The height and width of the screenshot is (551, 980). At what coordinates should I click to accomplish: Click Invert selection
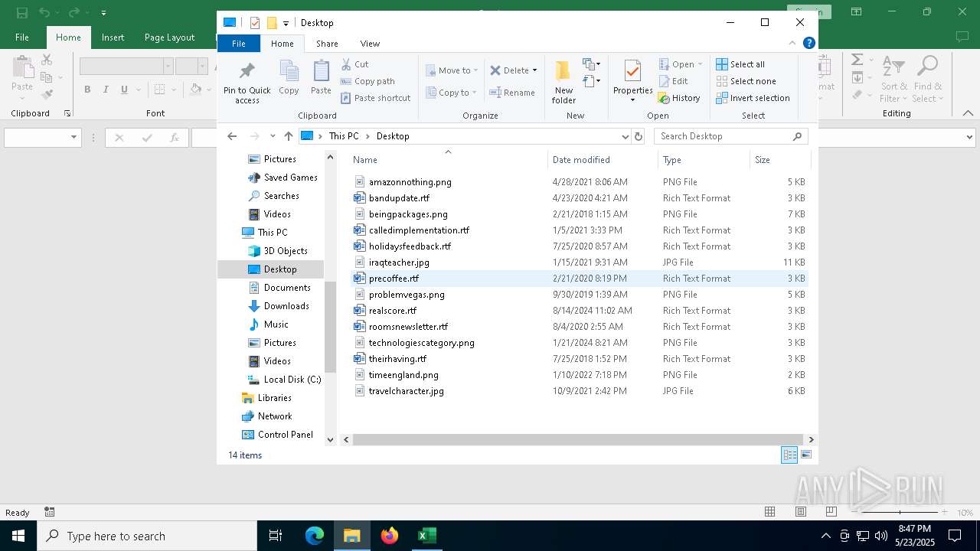pyautogui.click(x=753, y=98)
